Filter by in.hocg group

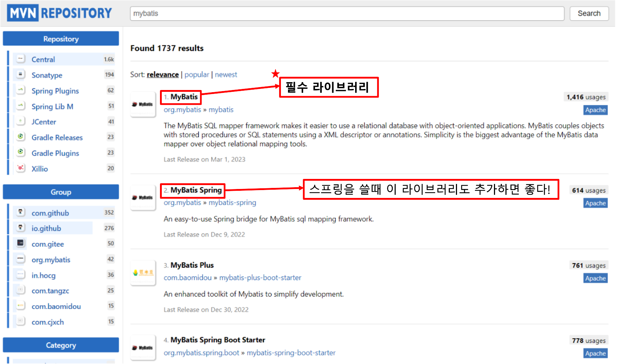[x=43, y=275]
